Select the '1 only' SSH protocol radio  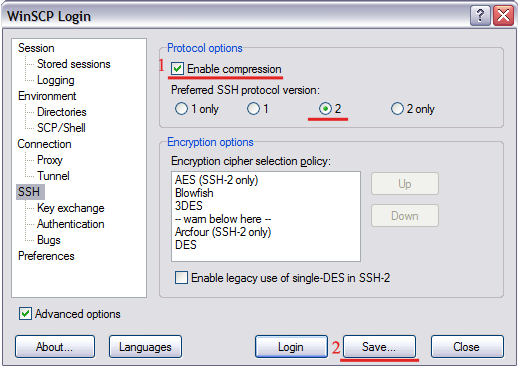pos(181,109)
